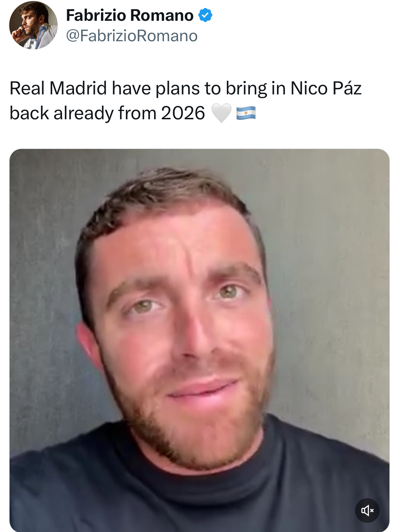
Task: Click the word "Madrid" in the tweet
Action: (x=78, y=88)
